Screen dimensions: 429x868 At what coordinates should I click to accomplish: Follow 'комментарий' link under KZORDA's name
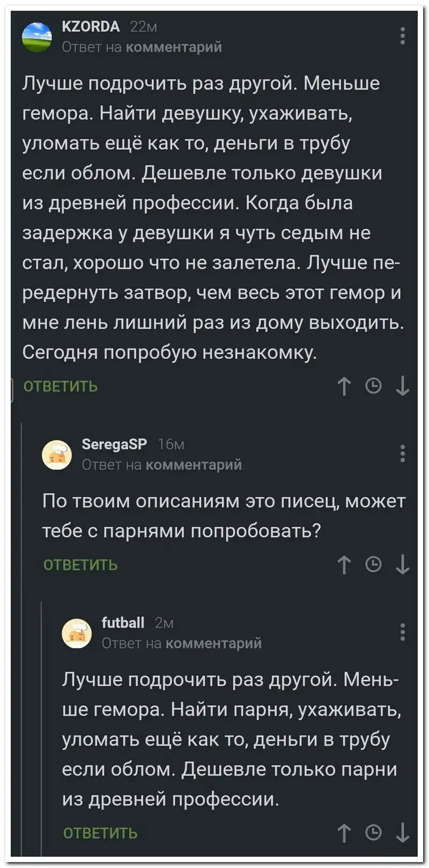tap(174, 47)
